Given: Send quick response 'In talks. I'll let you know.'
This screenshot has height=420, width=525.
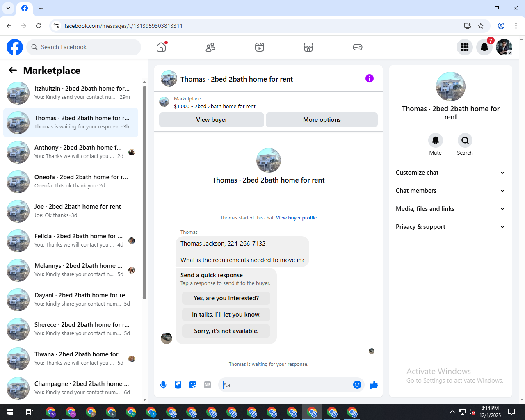Looking at the screenshot, I should (x=226, y=315).
